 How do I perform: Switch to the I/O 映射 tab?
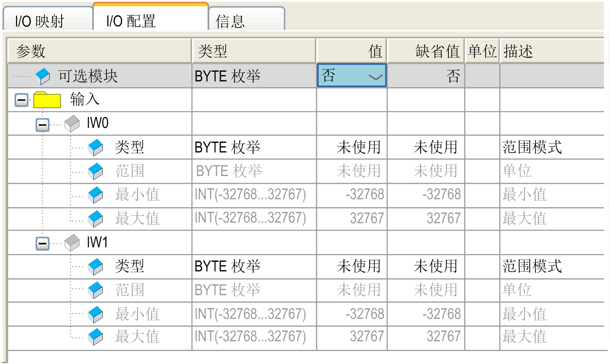coord(40,21)
